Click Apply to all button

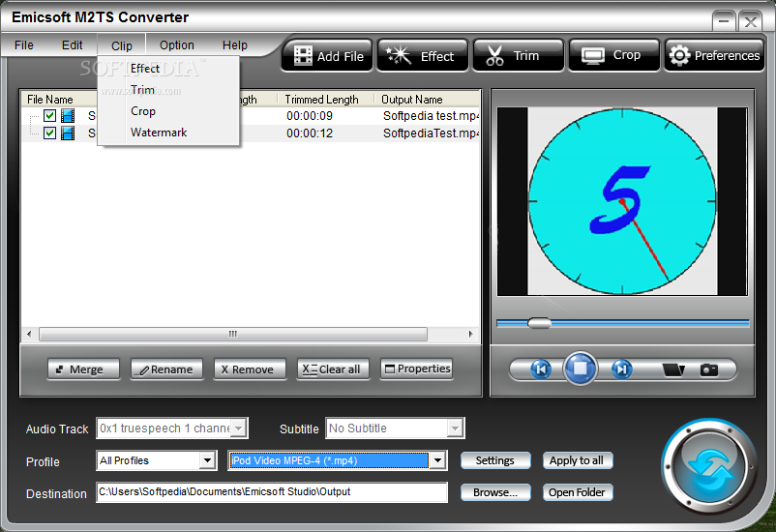pos(578,460)
